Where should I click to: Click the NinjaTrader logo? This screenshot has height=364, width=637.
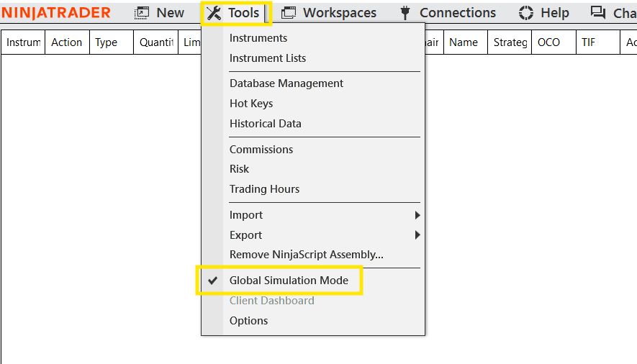point(56,13)
